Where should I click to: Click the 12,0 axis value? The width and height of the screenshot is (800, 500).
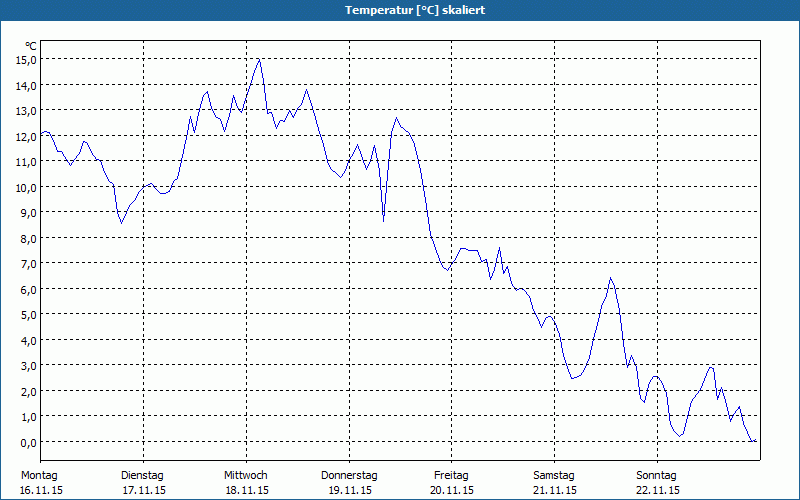(x=28, y=136)
